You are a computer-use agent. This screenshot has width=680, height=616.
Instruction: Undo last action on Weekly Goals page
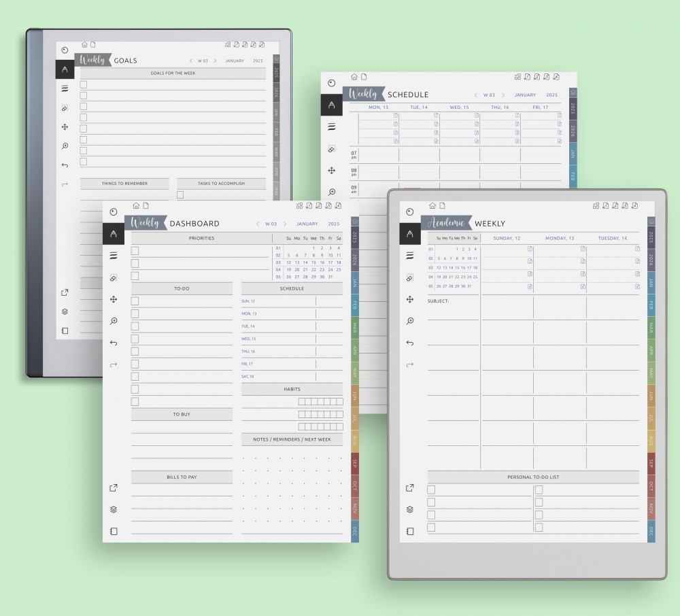pos(65,165)
